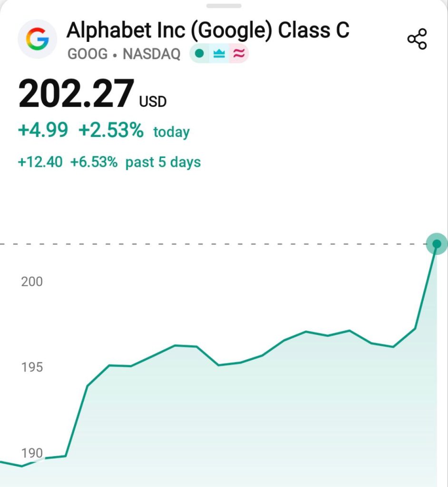Tap the GOOG ticker symbol
Screen dimensions: 448x487
(88, 54)
